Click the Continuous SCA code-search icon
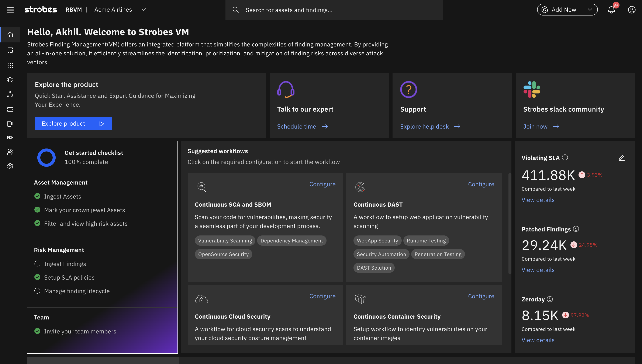The width and height of the screenshot is (642, 364). coord(202,187)
